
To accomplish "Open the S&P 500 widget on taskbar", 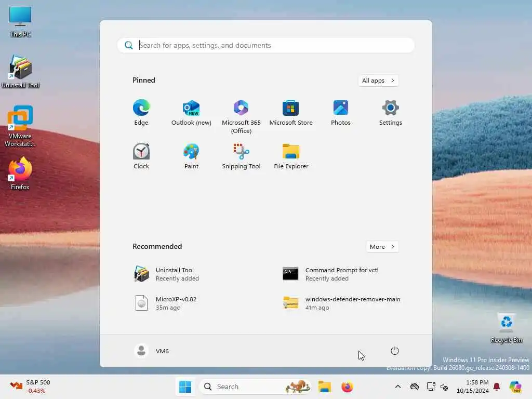I will tap(30, 387).
